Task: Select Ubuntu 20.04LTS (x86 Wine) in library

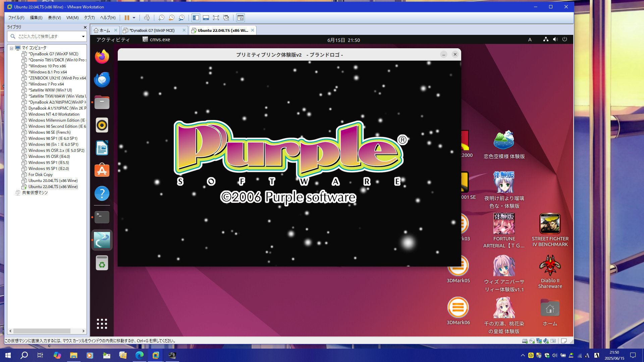Action: click(53, 181)
